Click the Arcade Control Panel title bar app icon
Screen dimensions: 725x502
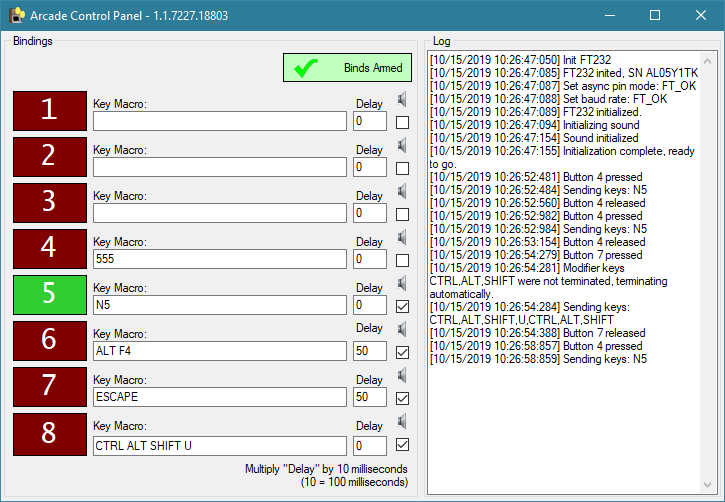[x=17, y=15]
